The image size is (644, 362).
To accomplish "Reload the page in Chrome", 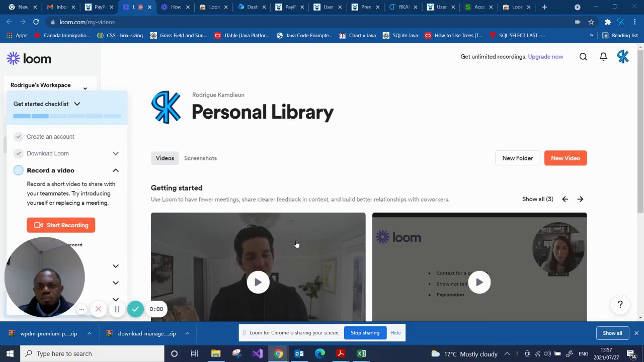I will pos(36,22).
